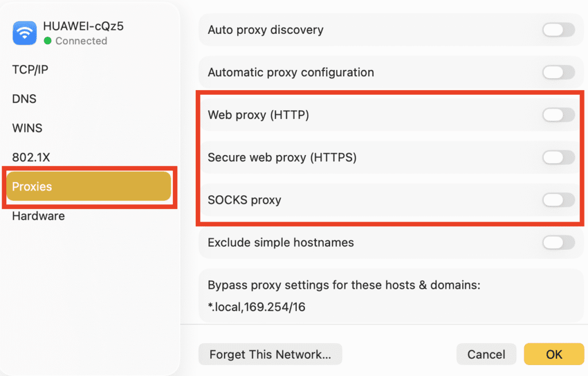
Task: Click the HUAWEI-cQz5 network name
Action: tap(83, 26)
